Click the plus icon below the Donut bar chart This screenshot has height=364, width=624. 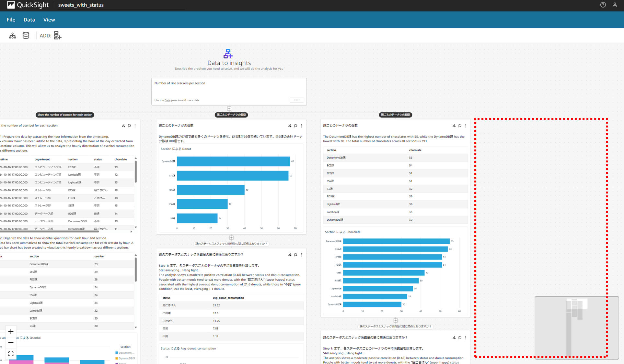[x=231, y=237]
